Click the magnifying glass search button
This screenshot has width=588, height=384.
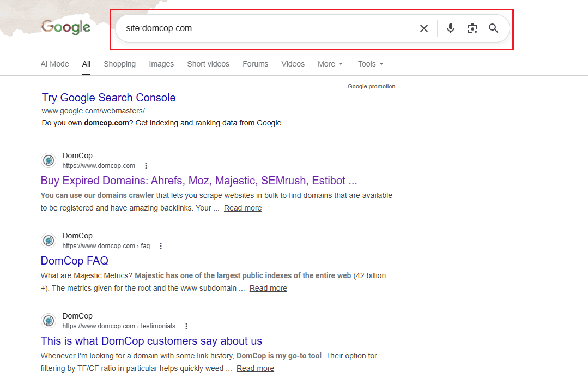(x=493, y=28)
